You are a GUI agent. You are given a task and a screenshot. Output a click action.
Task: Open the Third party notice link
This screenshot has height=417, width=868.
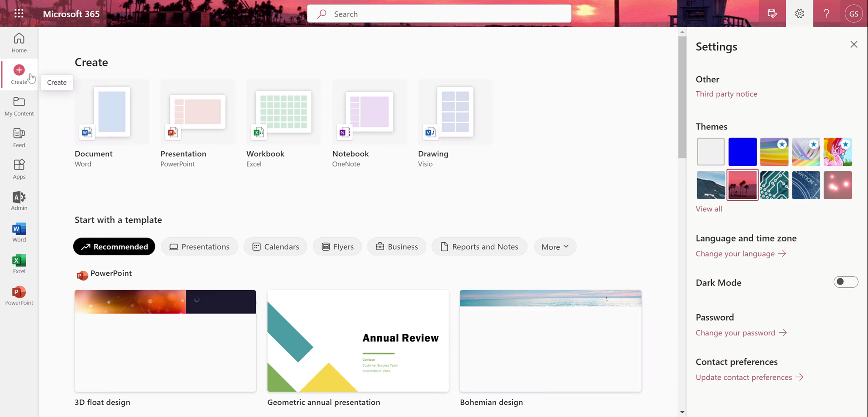(x=726, y=94)
